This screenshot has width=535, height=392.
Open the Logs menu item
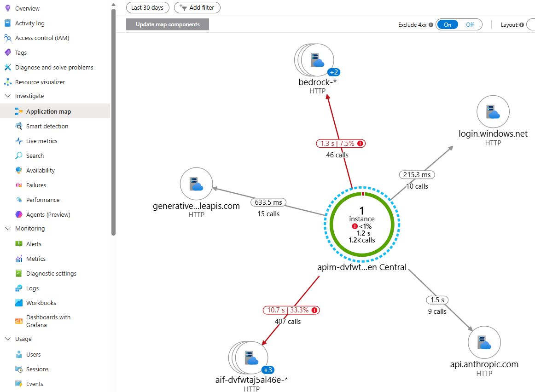pos(55,288)
